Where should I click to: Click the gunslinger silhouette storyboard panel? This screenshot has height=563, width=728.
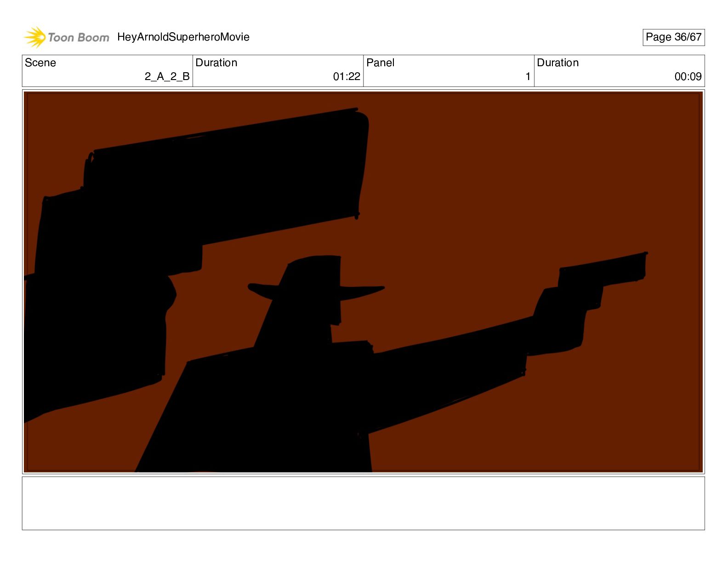(363, 282)
